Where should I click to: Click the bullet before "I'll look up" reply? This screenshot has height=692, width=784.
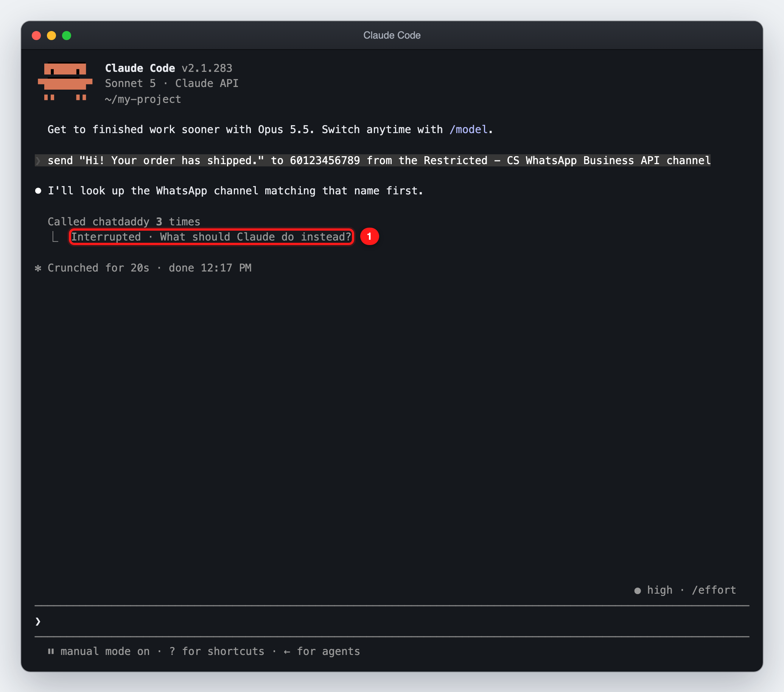pyautogui.click(x=38, y=191)
